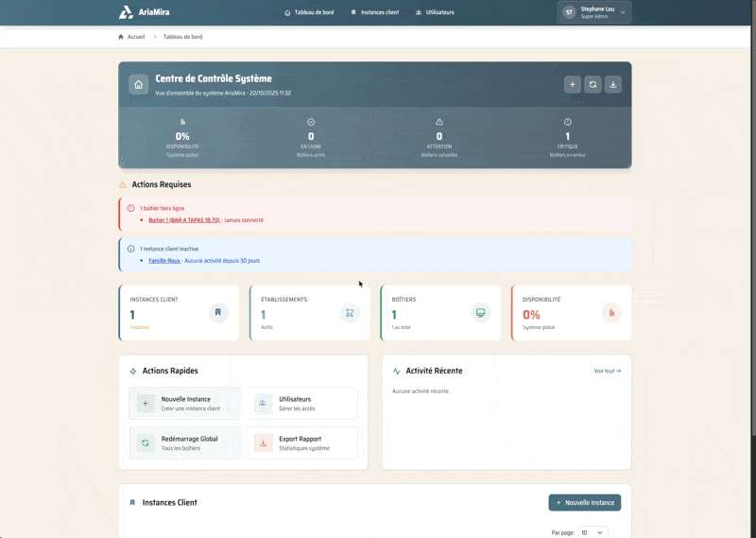Click the Accueil home breadcrumb icon
The width and height of the screenshot is (756, 538).
[121, 37]
